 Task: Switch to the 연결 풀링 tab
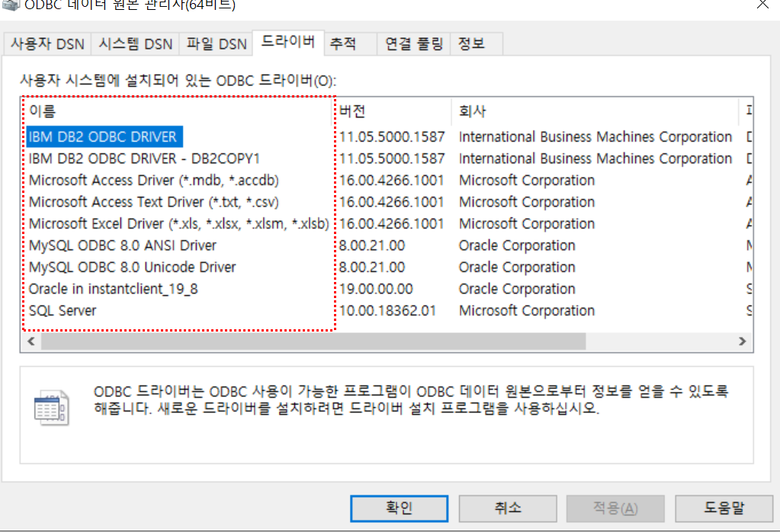pos(413,43)
